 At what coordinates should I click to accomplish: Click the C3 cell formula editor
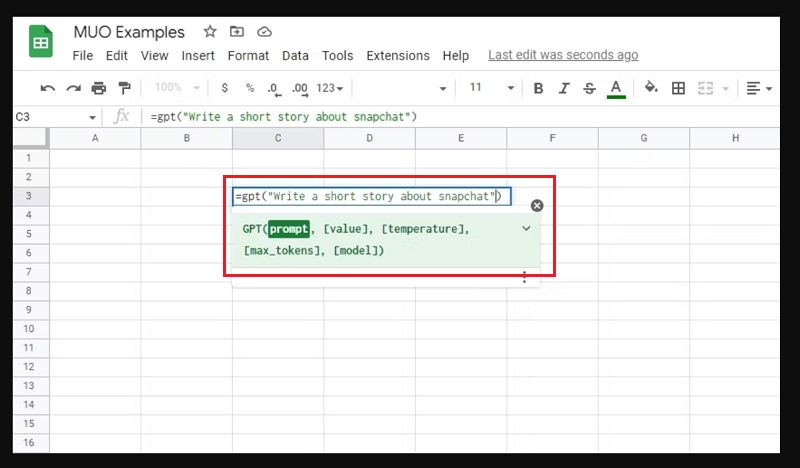(371, 196)
